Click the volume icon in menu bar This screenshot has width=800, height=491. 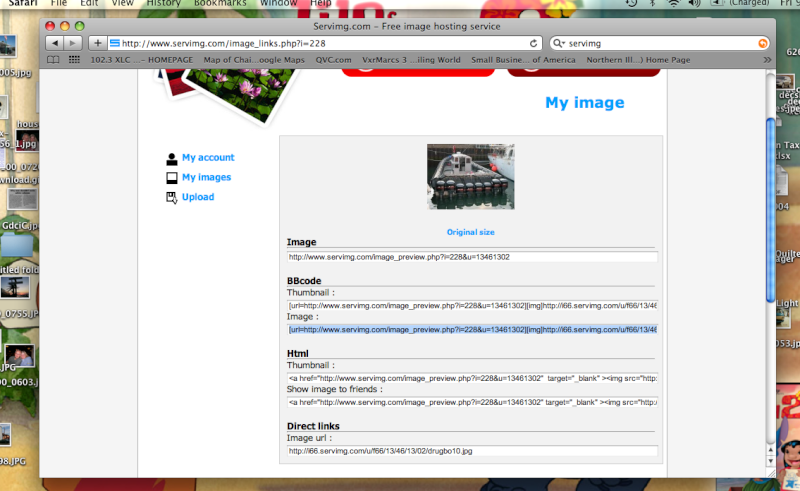(694, 3)
